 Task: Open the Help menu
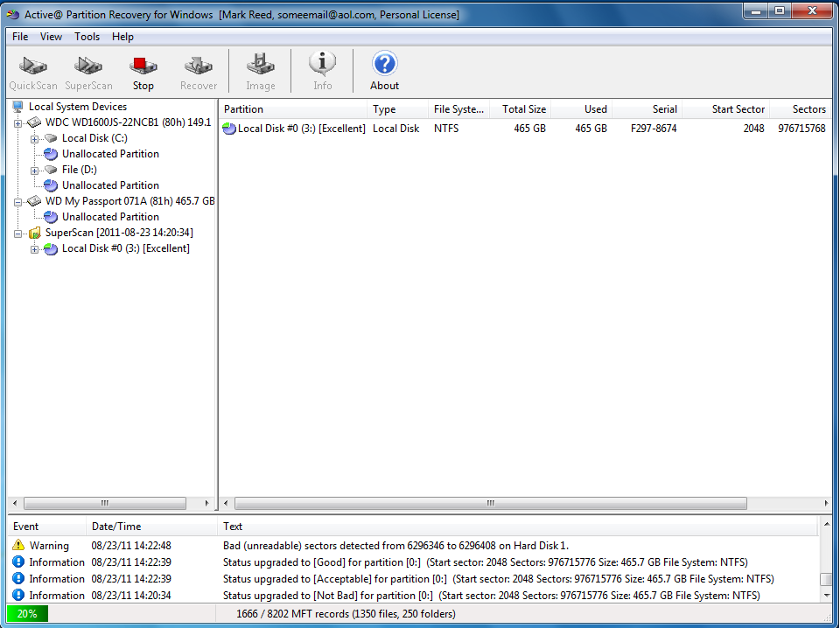[122, 37]
